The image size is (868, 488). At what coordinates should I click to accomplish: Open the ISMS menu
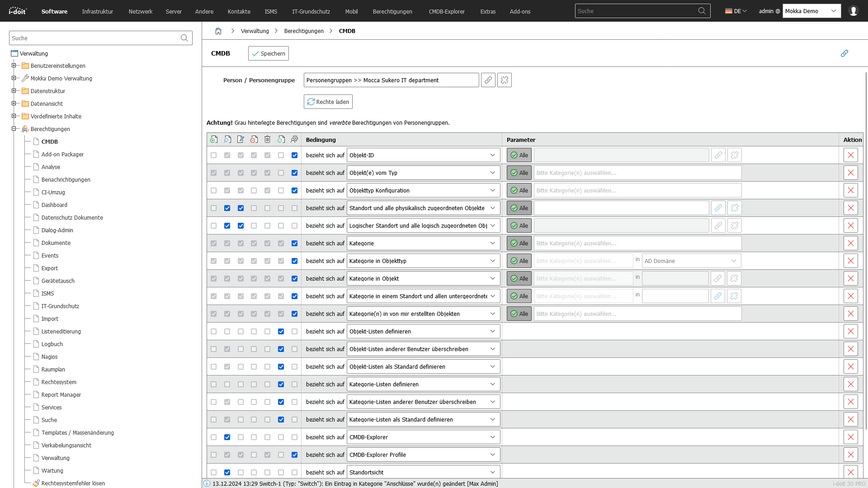[x=271, y=11]
